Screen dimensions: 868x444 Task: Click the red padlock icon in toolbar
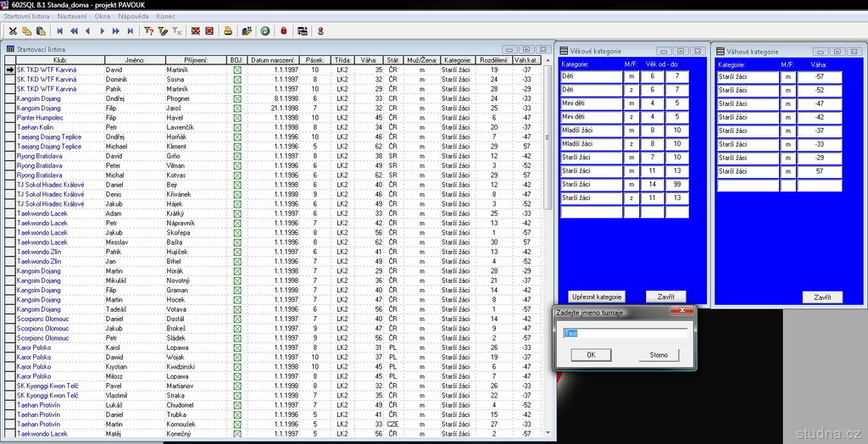click(283, 31)
